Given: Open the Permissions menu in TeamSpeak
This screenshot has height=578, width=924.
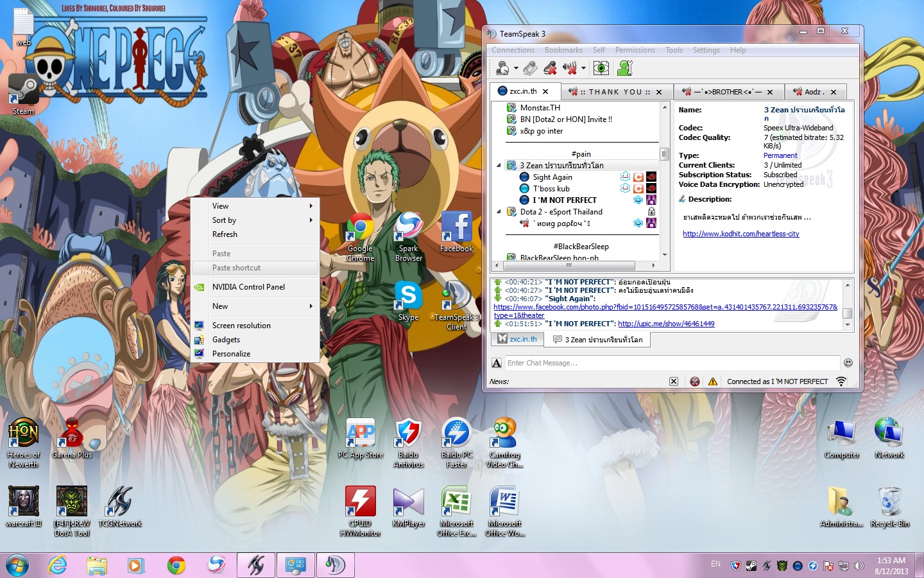Looking at the screenshot, I should (635, 50).
